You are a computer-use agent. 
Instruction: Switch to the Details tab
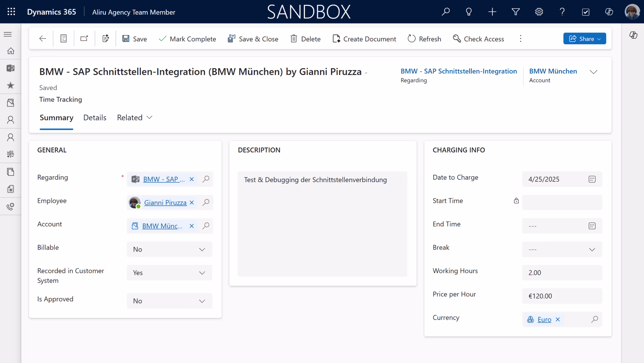pyautogui.click(x=95, y=118)
